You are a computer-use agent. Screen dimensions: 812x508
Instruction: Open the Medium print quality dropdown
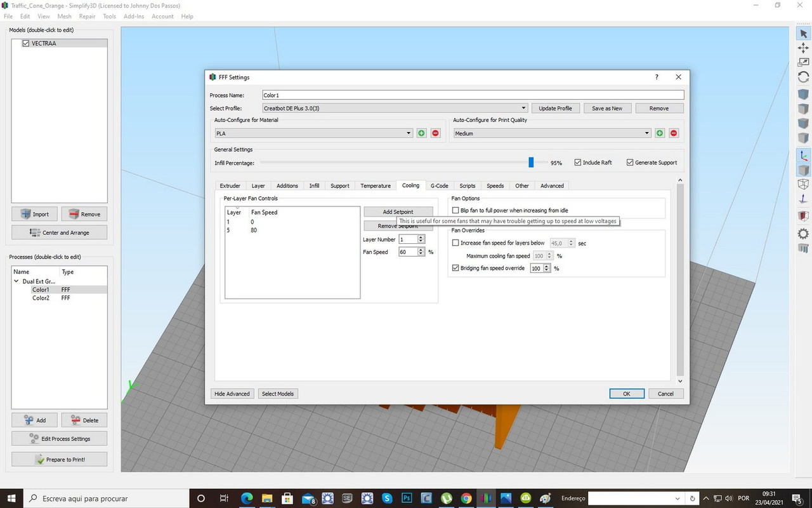pyautogui.click(x=553, y=133)
